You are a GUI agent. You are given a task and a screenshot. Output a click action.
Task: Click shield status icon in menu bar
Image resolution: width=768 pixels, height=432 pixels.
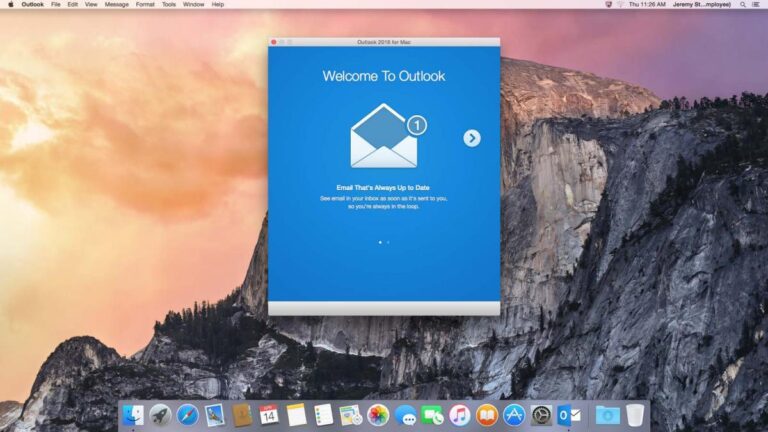point(608,4)
